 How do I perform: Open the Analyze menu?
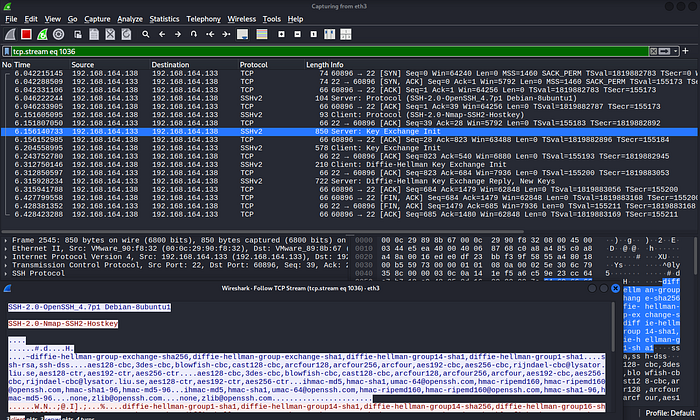130,19
